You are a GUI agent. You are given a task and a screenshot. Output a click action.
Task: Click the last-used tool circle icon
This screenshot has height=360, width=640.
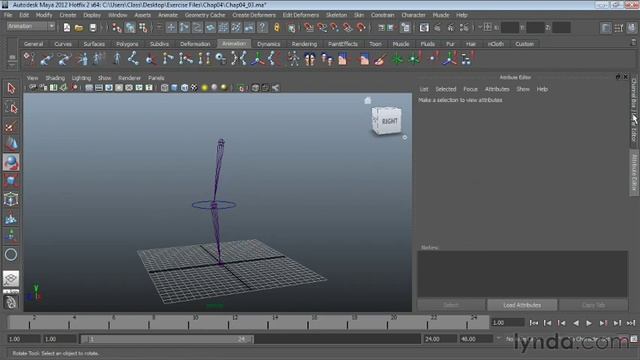click(x=11, y=255)
